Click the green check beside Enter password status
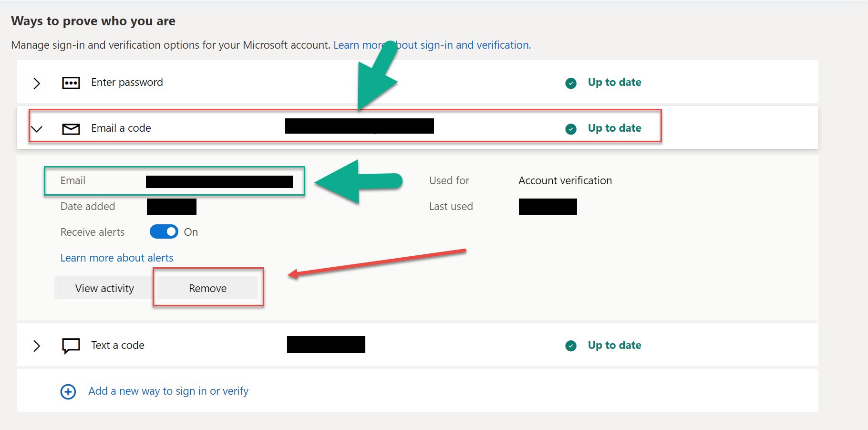This screenshot has width=868, height=430. (571, 83)
